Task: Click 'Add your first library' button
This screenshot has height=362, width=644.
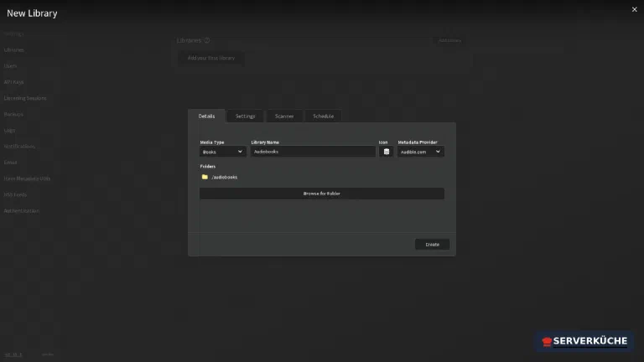Action: (x=211, y=58)
